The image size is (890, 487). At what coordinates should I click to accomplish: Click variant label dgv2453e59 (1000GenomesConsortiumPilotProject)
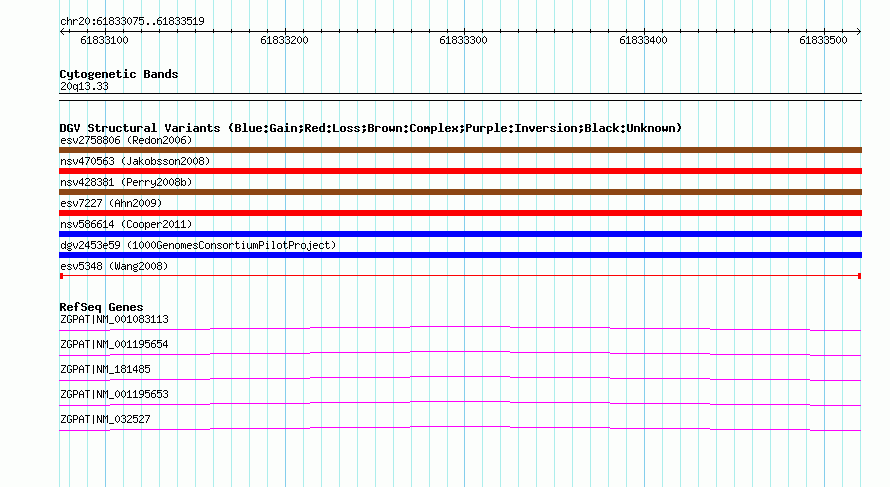click(198, 245)
